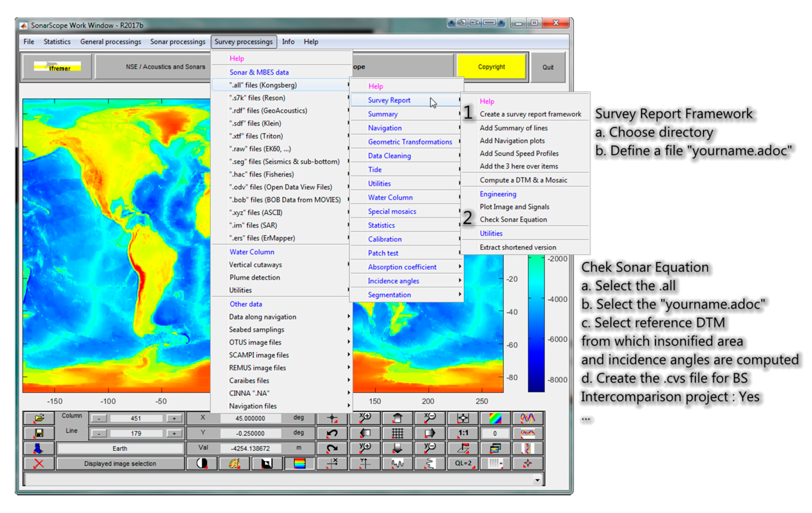The width and height of the screenshot is (812, 513).
Task: Click the move down arrow icon
Action: tap(398, 449)
